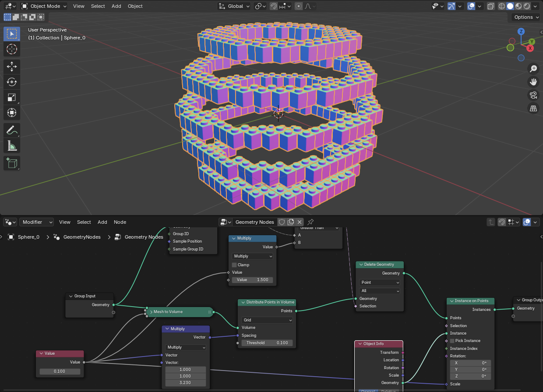Click the Value node 0.100 field
Screen dimensions: 543x392
tap(60, 371)
